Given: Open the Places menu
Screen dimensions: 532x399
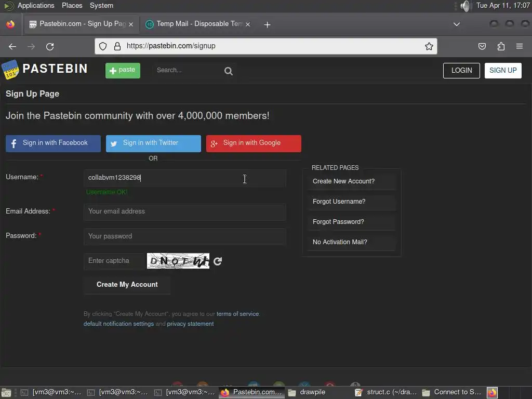Looking at the screenshot, I should [72, 5].
